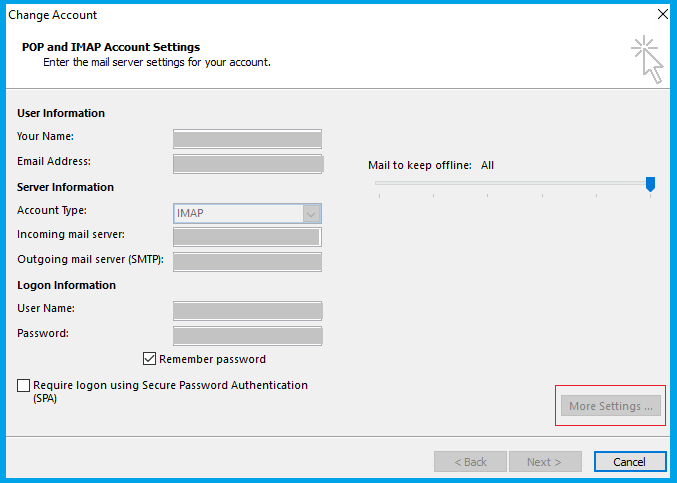Click the Back button
Image resolution: width=677 pixels, height=483 pixels.
click(470, 462)
